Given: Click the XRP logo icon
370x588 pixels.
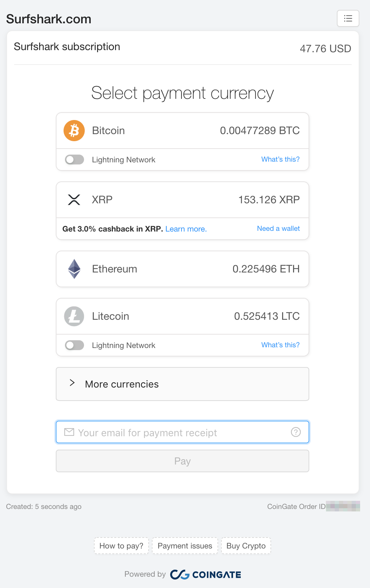Looking at the screenshot, I should coord(74,200).
